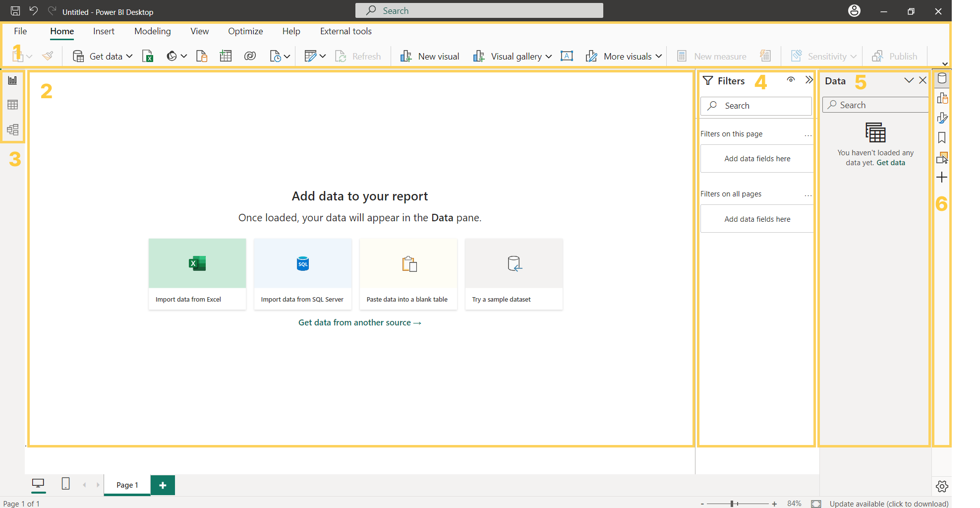Switch to mobile layout view
Screen dimensions: 980x508
click(x=65, y=484)
